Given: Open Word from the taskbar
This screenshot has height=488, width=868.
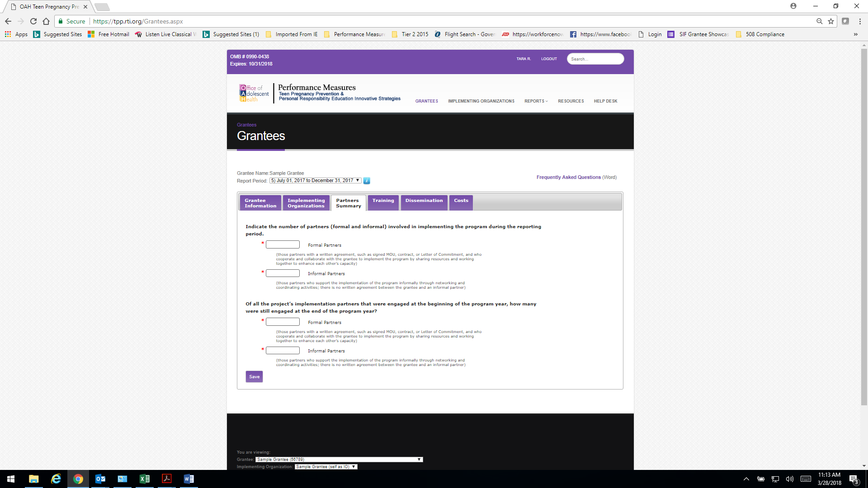Looking at the screenshot, I should [189, 479].
